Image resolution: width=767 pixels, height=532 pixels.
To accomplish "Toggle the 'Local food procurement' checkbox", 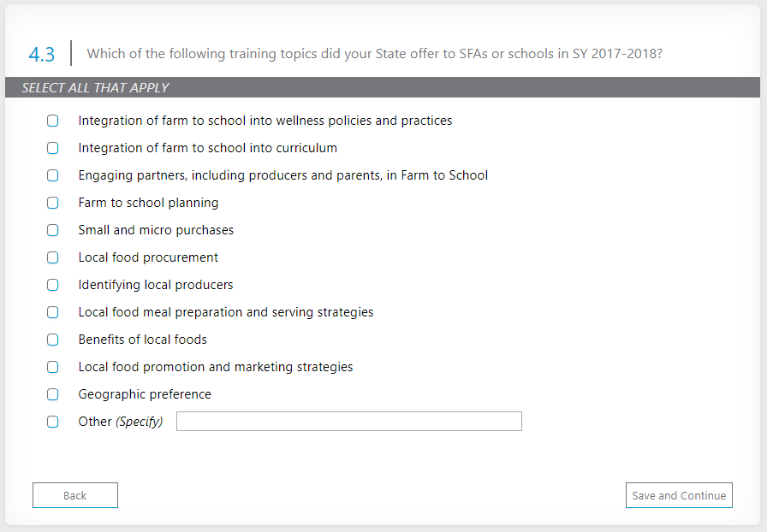I will (x=53, y=257).
